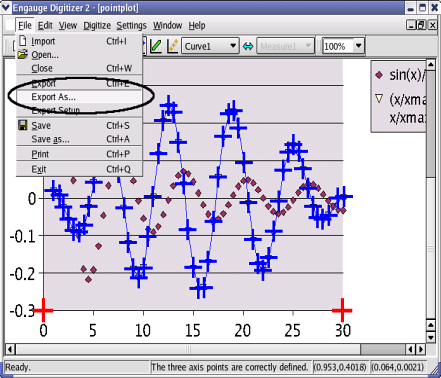Click the red axis point at origin
The image size is (441, 378).
click(x=43, y=310)
